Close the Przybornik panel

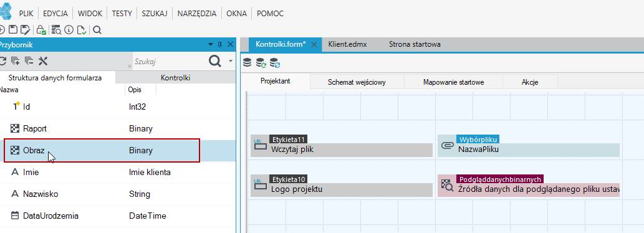pos(230,44)
